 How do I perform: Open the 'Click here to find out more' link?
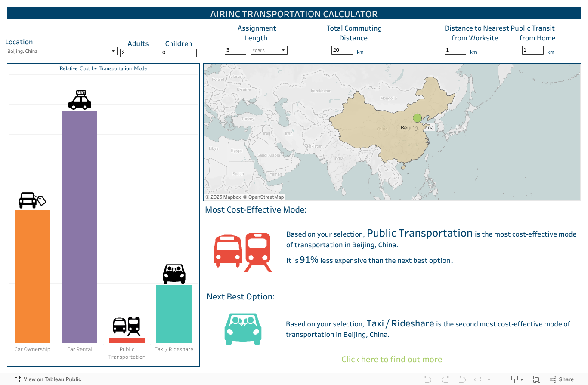pyautogui.click(x=391, y=359)
